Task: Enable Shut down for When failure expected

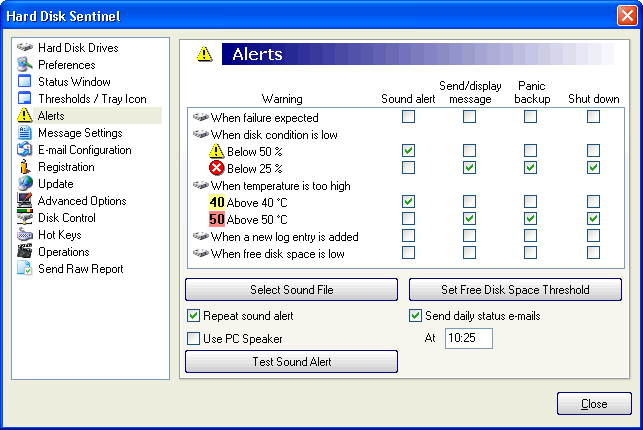Action: tap(593, 117)
